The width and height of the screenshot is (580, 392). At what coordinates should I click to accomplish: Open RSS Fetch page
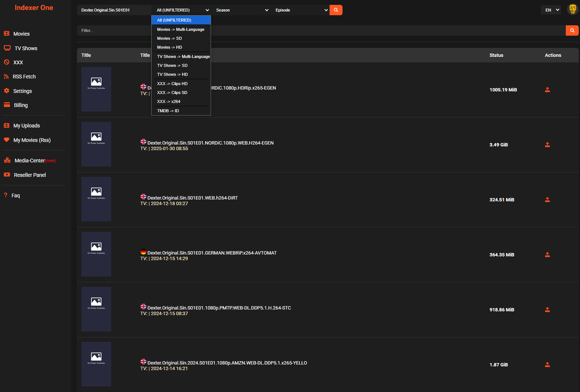click(x=24, y=76)
